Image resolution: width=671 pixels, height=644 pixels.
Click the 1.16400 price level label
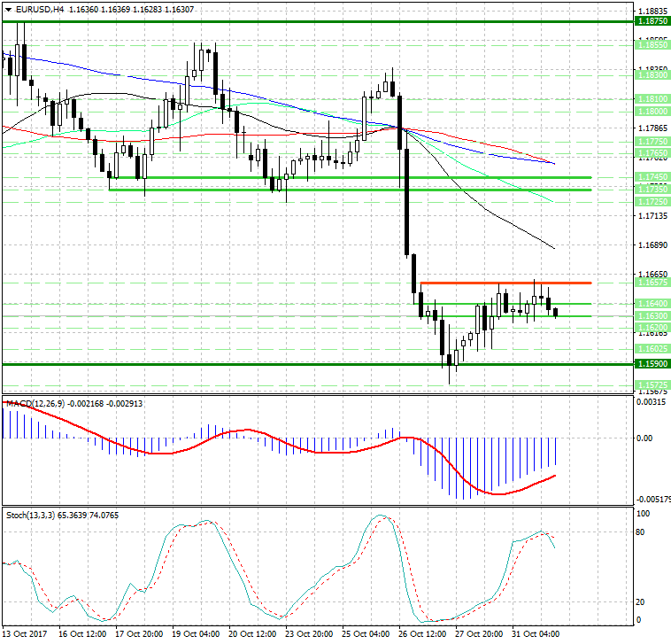point(652,304)
